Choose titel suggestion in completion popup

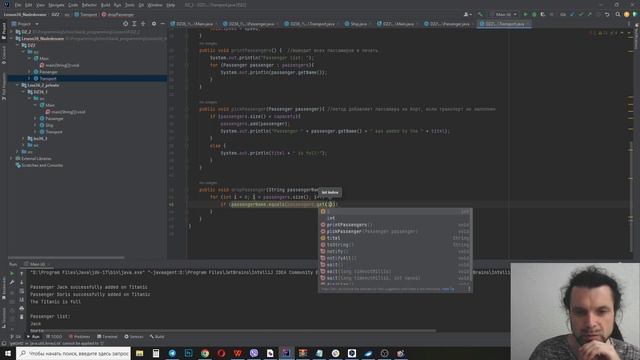click(395, 238)
